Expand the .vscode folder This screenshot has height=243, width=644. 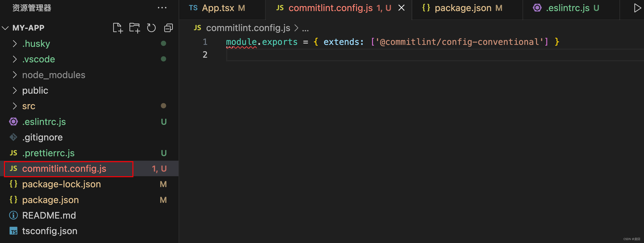pyautogui.click(x=15, y=59)
